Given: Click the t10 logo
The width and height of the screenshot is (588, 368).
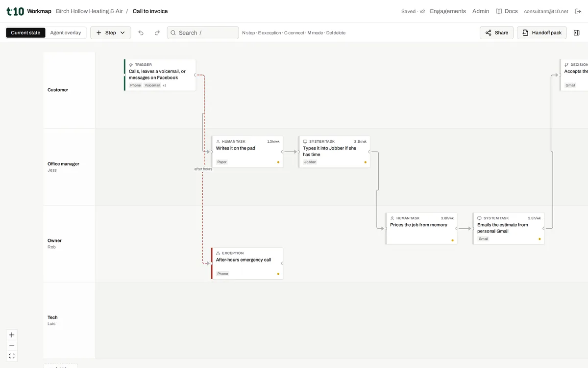Looking at the screenshot, I should point(15,11).
